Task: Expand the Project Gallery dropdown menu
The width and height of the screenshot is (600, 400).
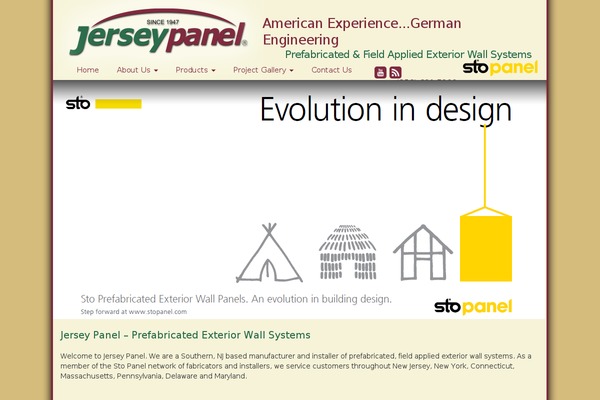Action: point(263,70)
